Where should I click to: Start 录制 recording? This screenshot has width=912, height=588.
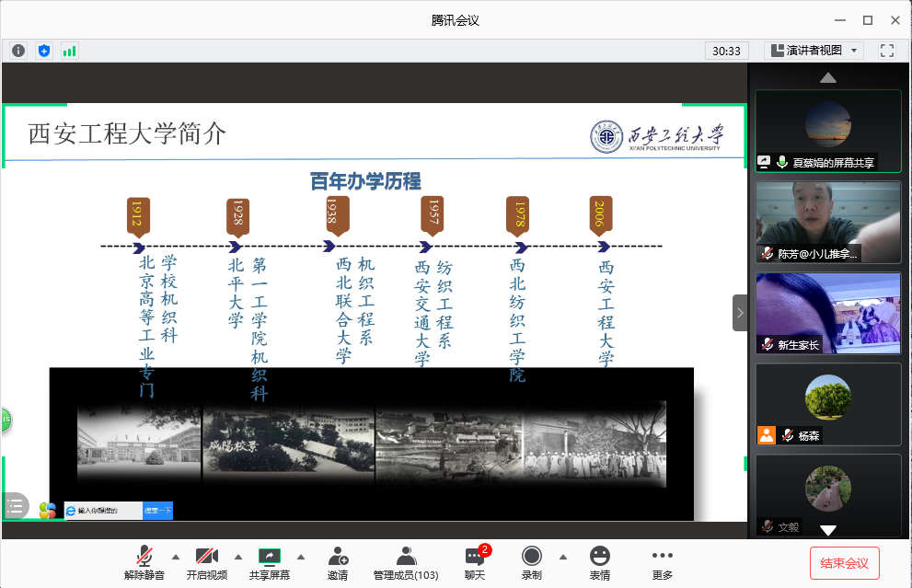tap(531, 562)
